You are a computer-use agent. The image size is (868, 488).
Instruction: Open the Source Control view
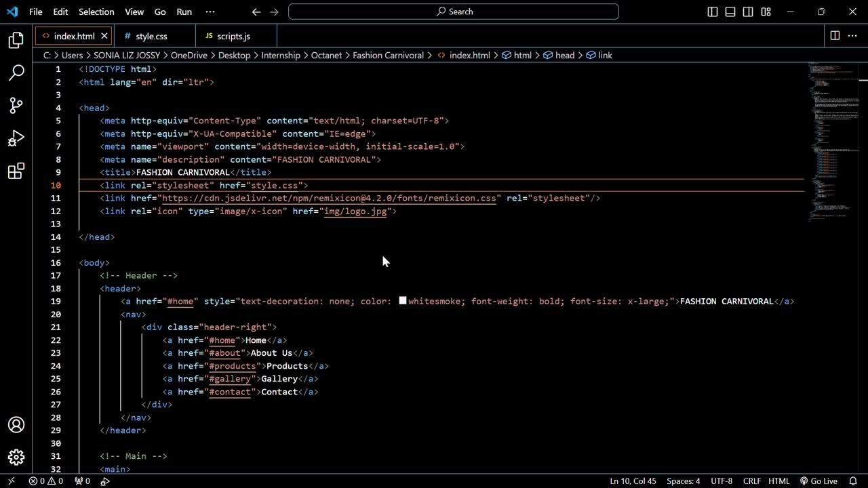coord(16,105)
